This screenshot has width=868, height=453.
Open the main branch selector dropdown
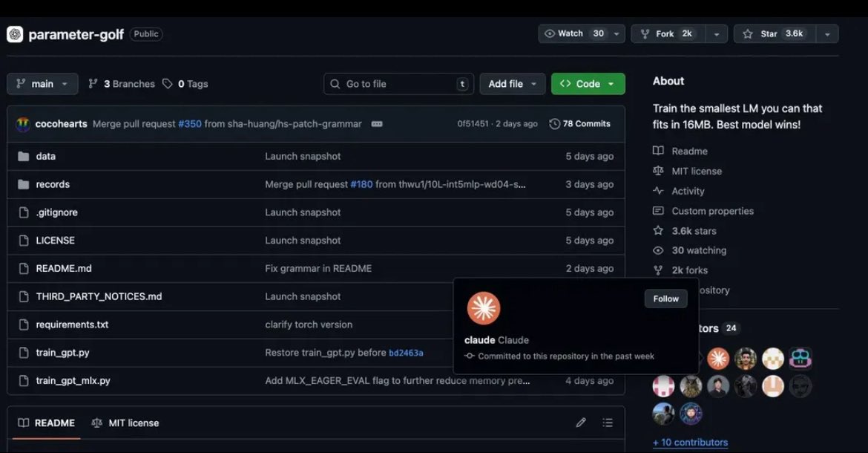tap(42, 84)
